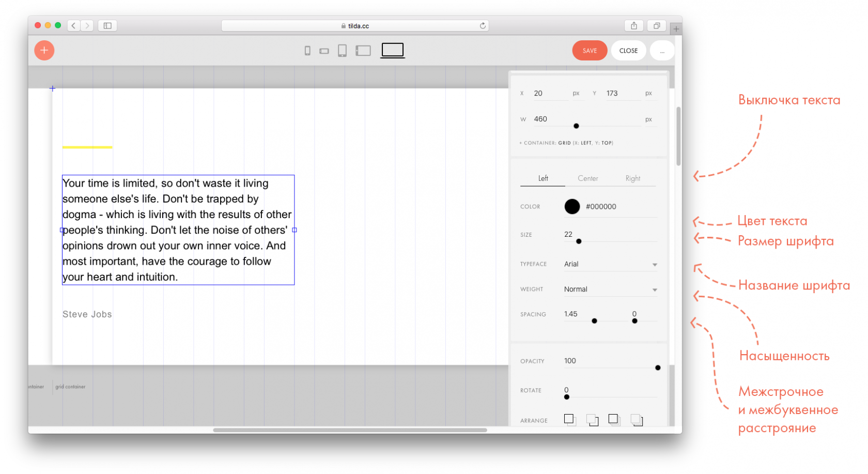Set text alignment to Right
The height and width of the screenshot is (474, 868).
[632, 178]
